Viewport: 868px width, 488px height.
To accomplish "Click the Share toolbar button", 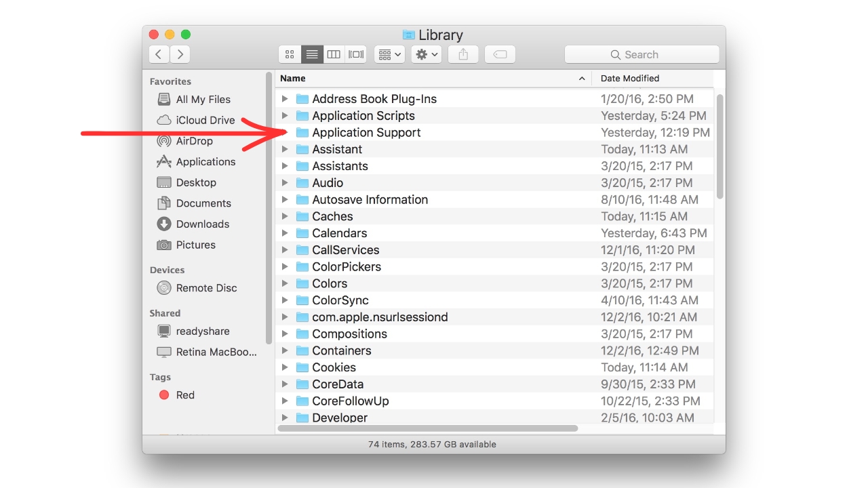I will click(x=463, y=54).
